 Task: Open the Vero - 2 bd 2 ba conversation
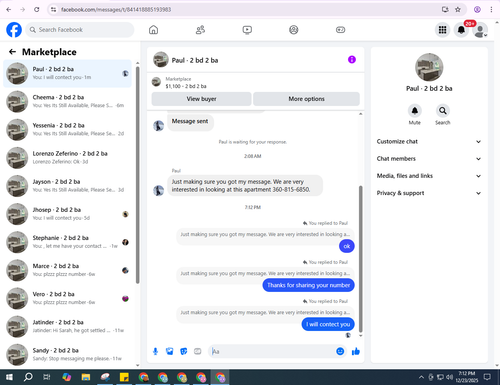point(67,298)
